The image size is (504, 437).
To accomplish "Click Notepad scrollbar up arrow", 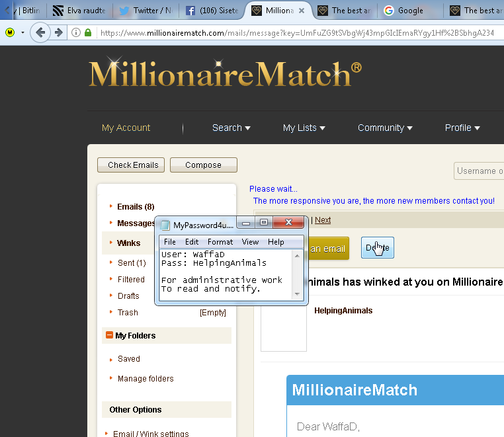I will pyautogui.click(x=297, y=256).
